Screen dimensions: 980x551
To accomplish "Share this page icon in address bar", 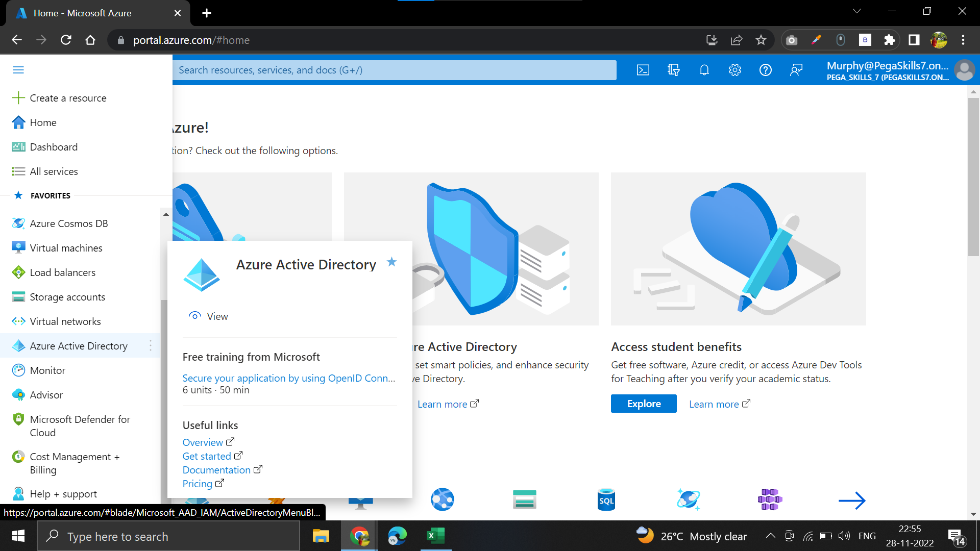I will click(x=737, y=40).
